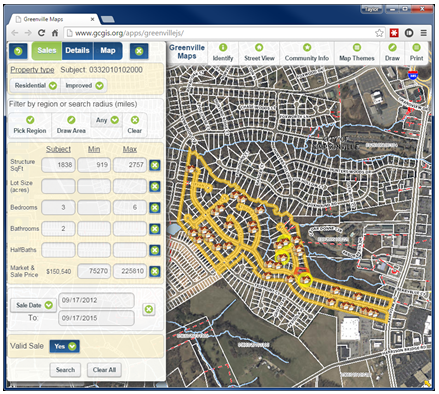The width and height of the screenshot is (439, 394).
Task: Open the Details tab
Action: coord(77,51)
